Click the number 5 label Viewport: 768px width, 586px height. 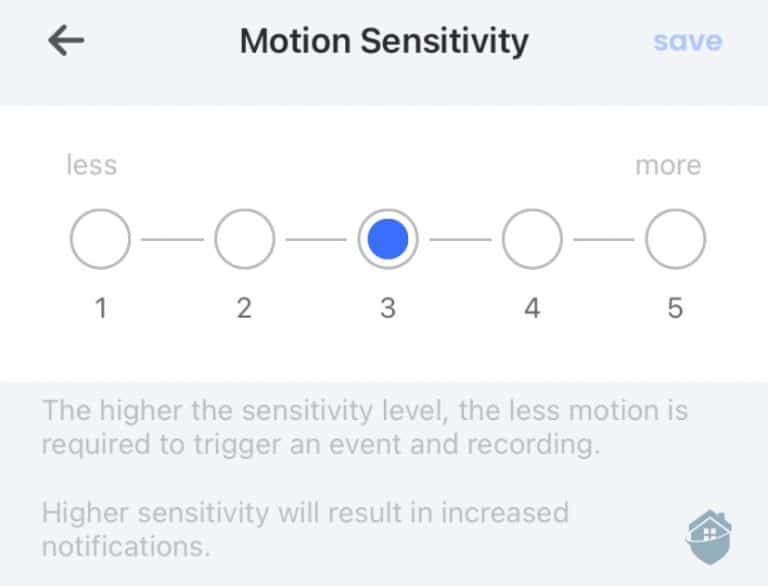(x=675, y=308)
